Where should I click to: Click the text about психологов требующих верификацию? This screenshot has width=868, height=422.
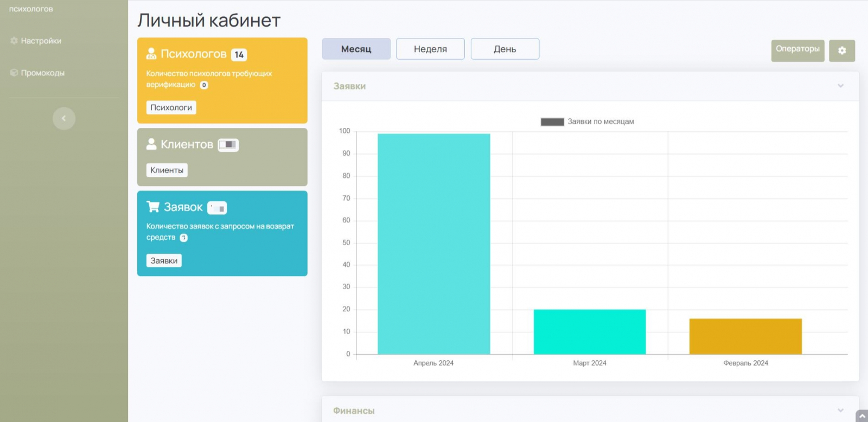209,79
